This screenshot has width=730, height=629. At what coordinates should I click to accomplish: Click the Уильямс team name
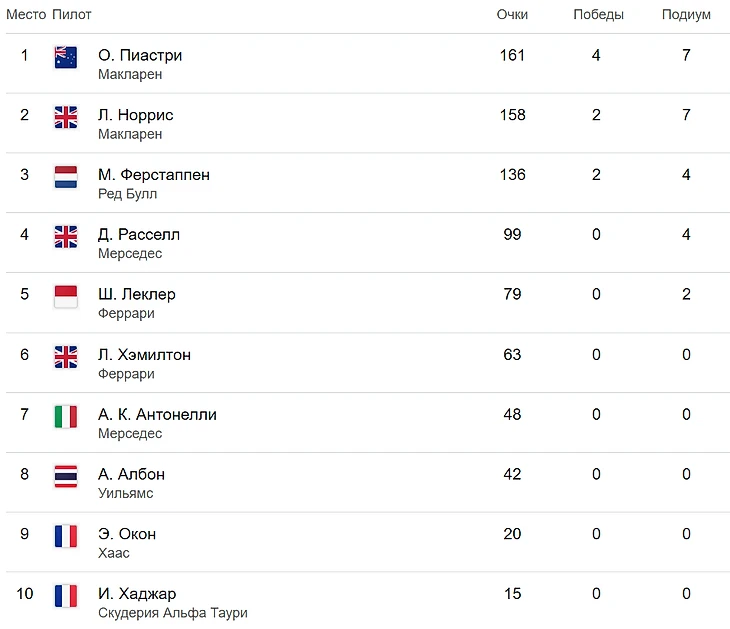pyautogui.click(x=125, y=493)
